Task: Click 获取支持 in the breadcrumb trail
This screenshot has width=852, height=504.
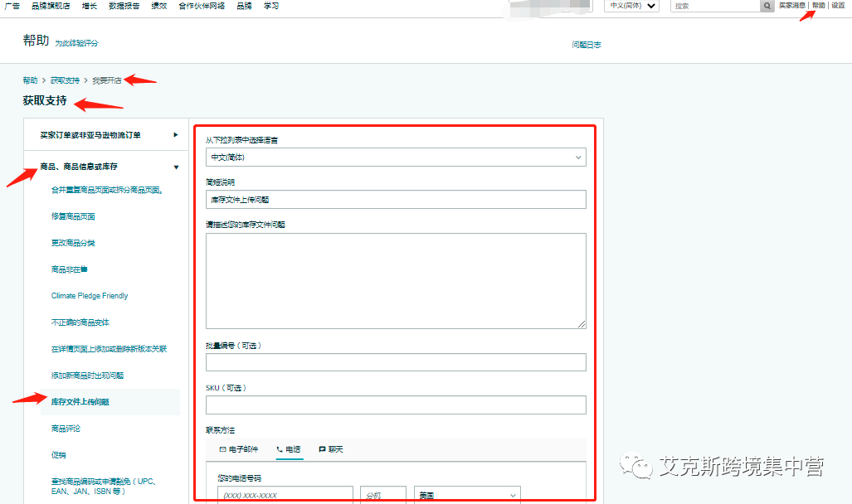Action: [63, 80]
